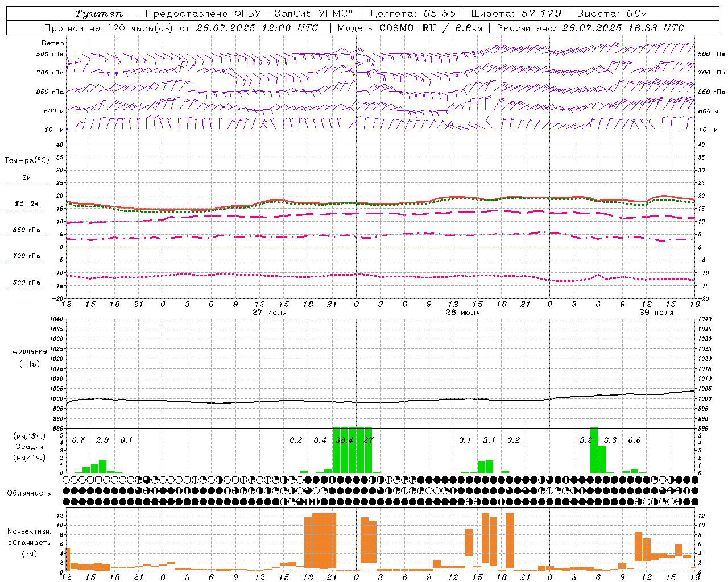Image resolution: width=728 pixels, height=582 pixels.
Task: Click '850 гПа' in the temperature legend
Action: (x=27, y=230)
